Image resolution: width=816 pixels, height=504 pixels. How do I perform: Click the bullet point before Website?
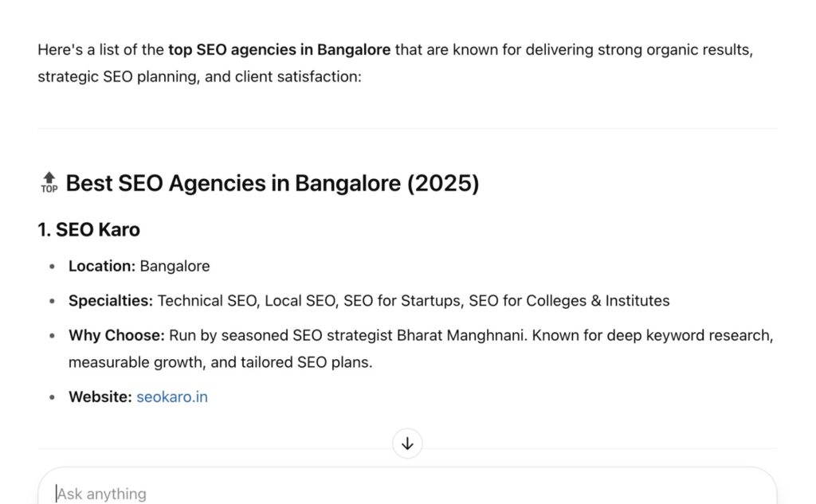(x=52, y=397)
